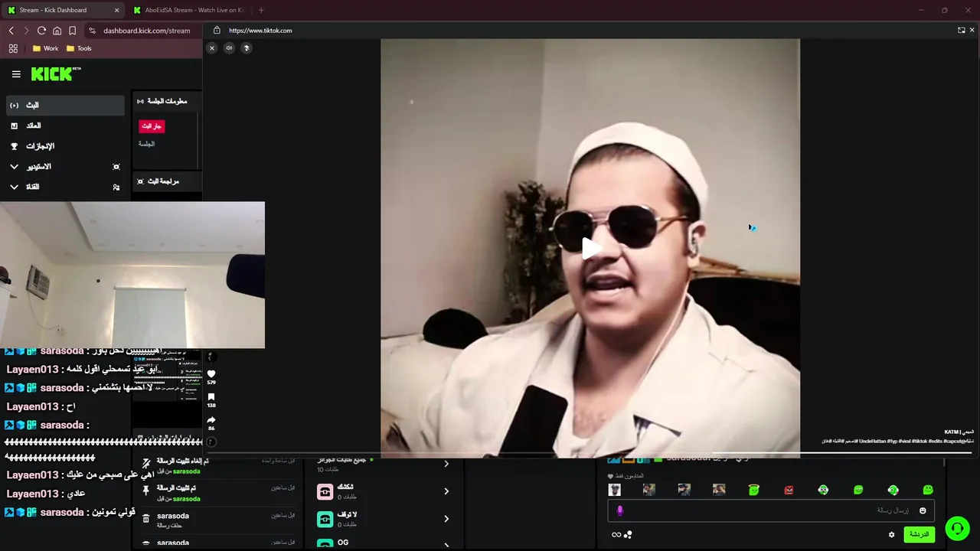The height and width of the screenshot is (551, 980).
Task: Click the unpinned message log entry
Action: [218, 465]
